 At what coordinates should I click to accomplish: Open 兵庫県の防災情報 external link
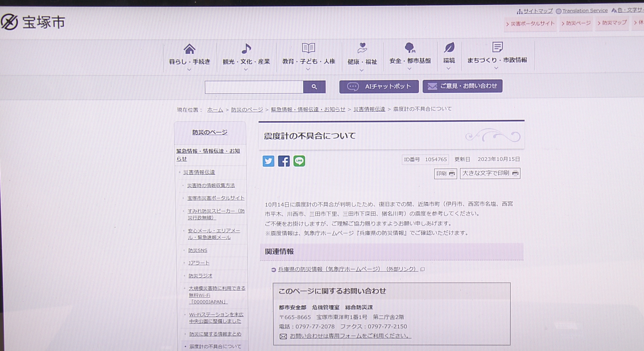click(x=347, y=269)
